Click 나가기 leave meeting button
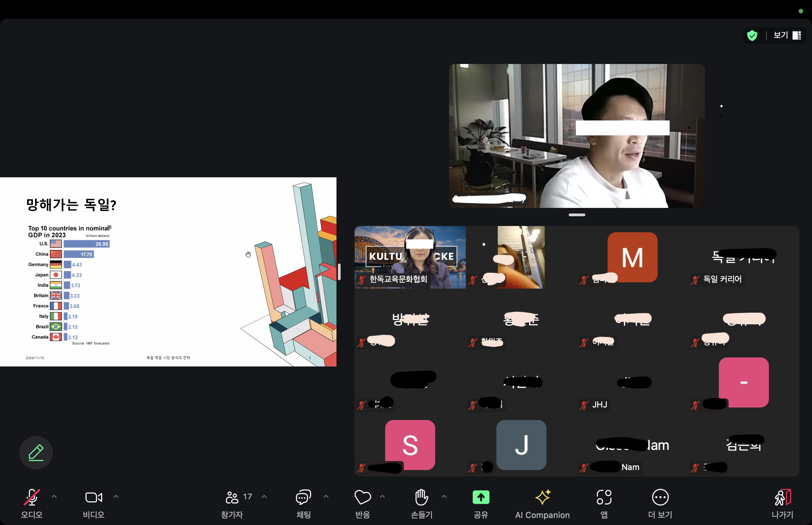Viewport: 812px width, 525px height. 785,503
